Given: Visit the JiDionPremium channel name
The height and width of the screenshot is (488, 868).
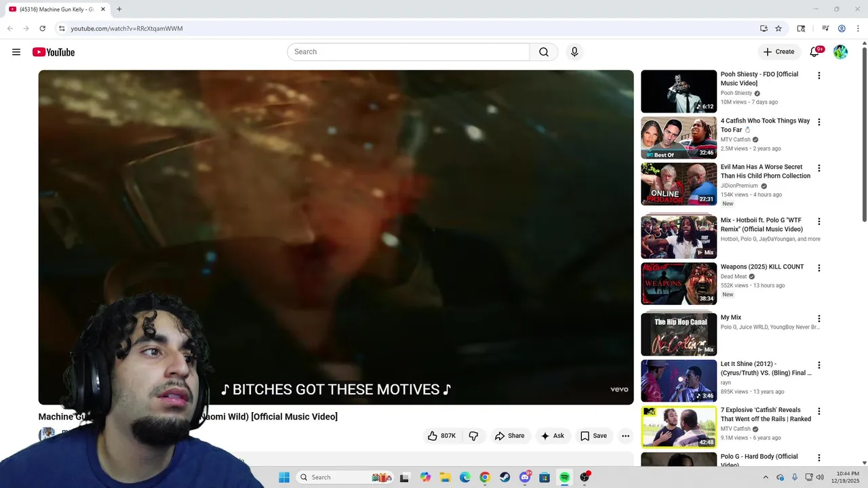Looking at the screenshot, I should 739,186.
